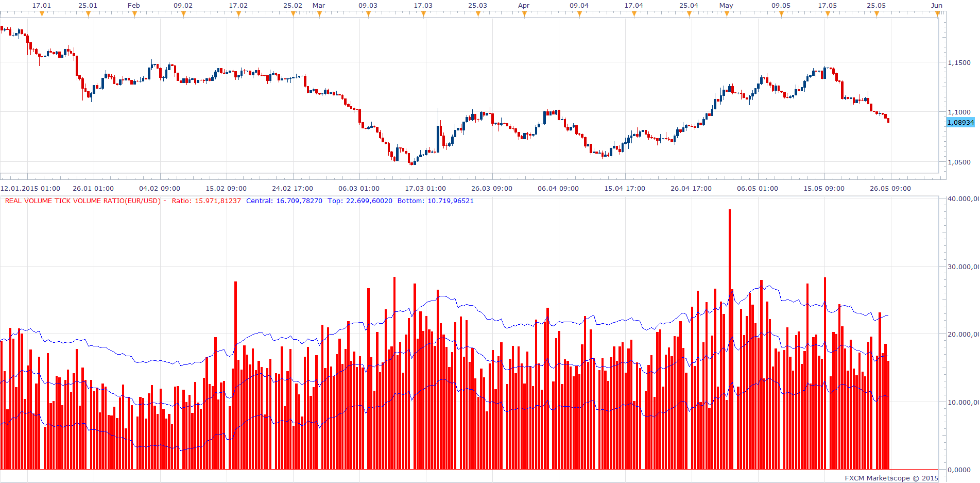The image size is (980, 483).
Task: Click the 15.04 17:00 time label
Action: point(625,188)
